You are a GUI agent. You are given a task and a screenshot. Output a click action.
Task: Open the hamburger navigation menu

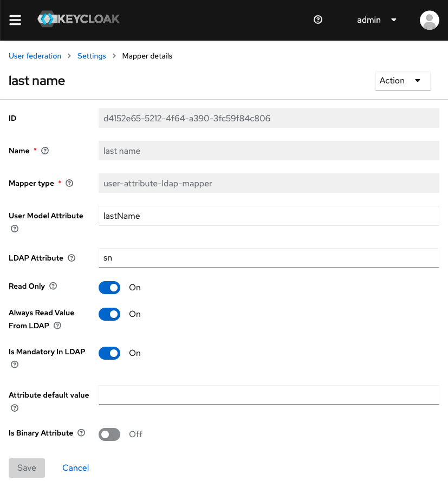tap(15, 20)
